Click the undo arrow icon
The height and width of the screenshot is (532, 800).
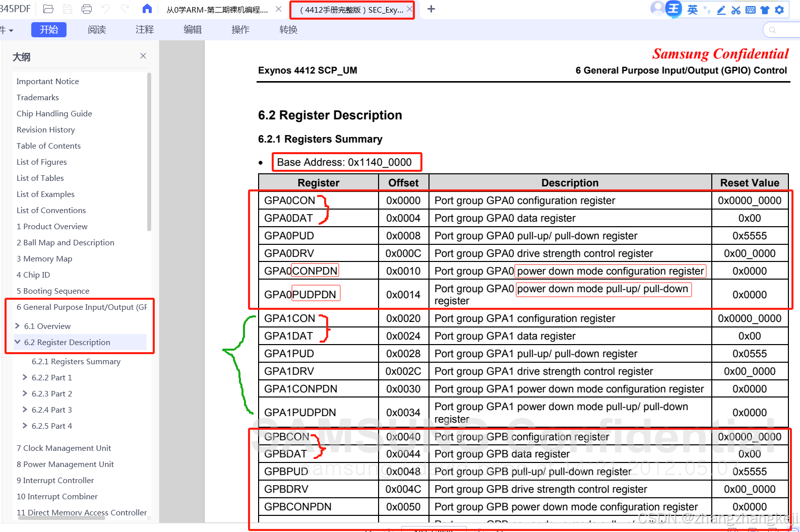(105, 9)
